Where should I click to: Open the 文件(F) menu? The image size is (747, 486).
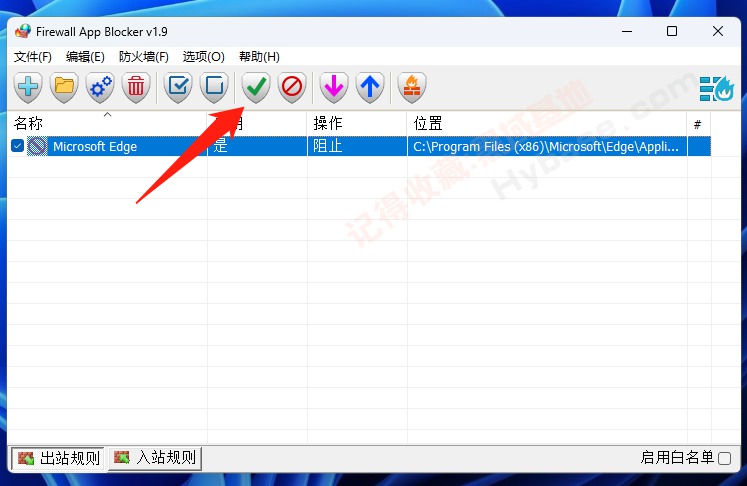(x=32, y=57)
